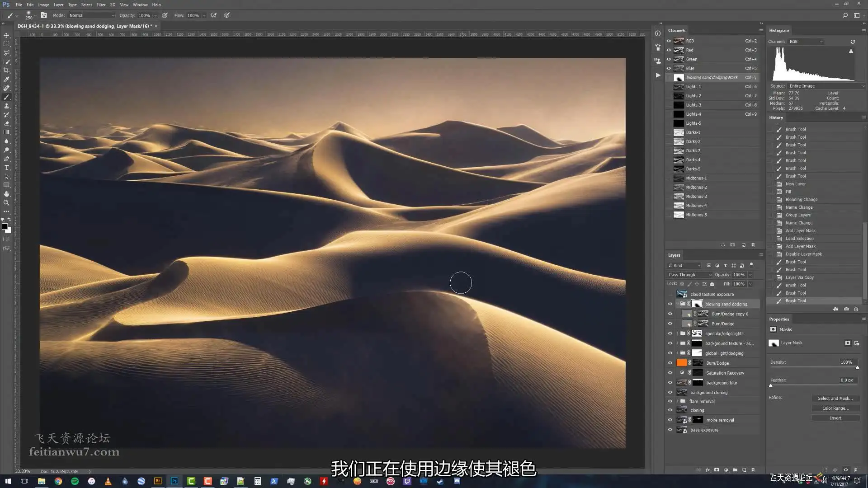Refresh the histogram
Screen dimensions: 868x488
coord(853,42)
